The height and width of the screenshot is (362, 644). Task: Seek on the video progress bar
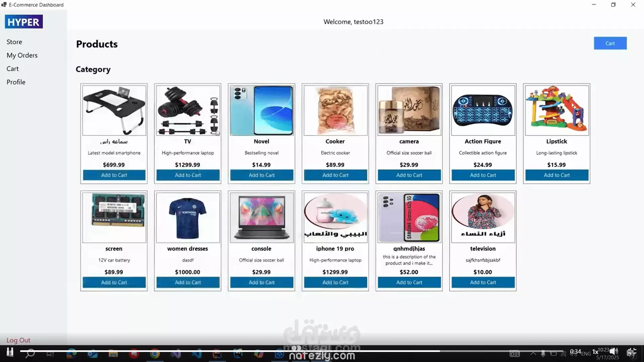(291, 351)
